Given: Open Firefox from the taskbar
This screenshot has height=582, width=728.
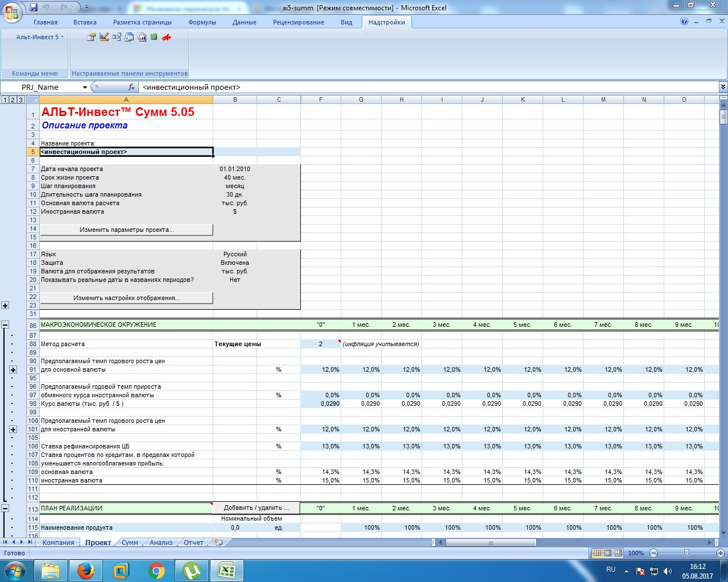Looking at the screenshot, I should point(86,571).
